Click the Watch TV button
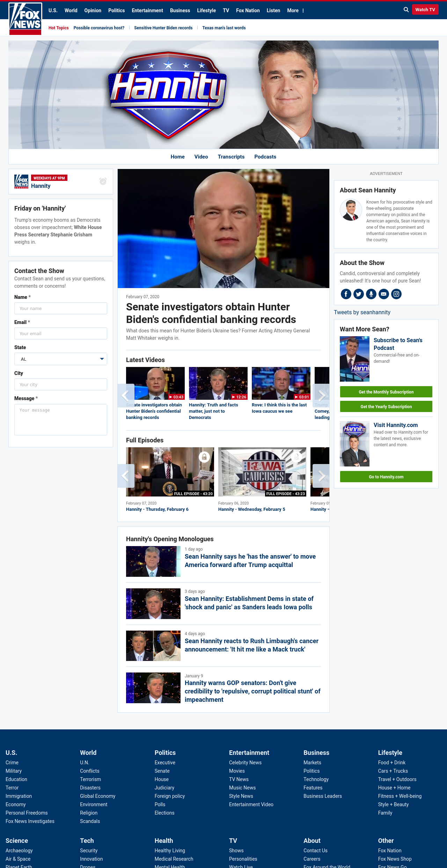Screen dimensions: 447x868 (425, 10)
